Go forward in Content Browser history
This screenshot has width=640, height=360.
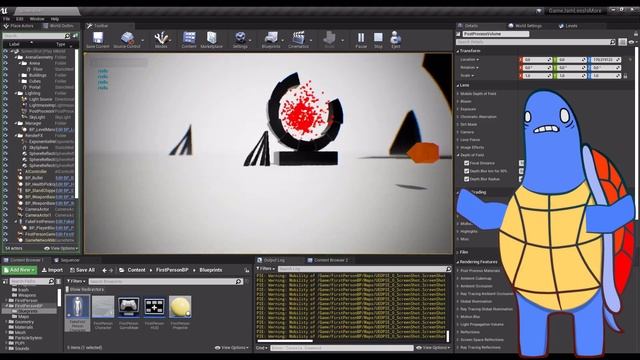[111, 270]
